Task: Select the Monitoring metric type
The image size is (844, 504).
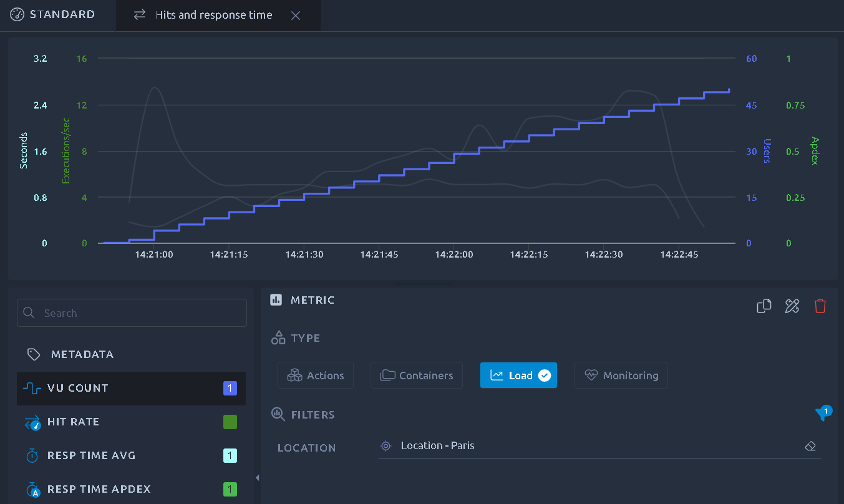Action: 621,376
